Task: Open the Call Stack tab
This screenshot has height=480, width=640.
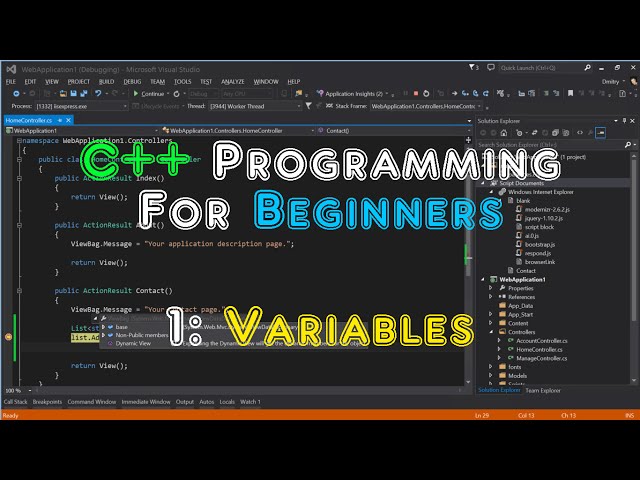Action: [x=16, y=402]
